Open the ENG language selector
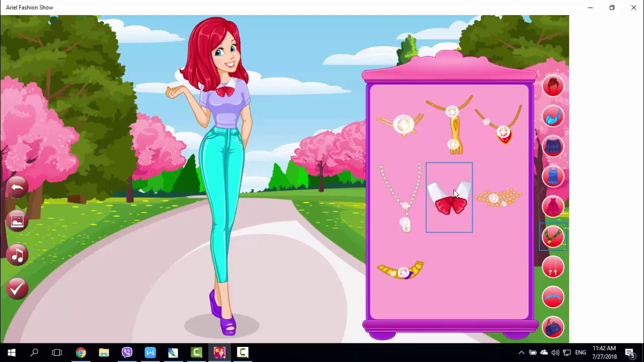The width and height of the screenshot is (644, 362). (x=581, y=352)
